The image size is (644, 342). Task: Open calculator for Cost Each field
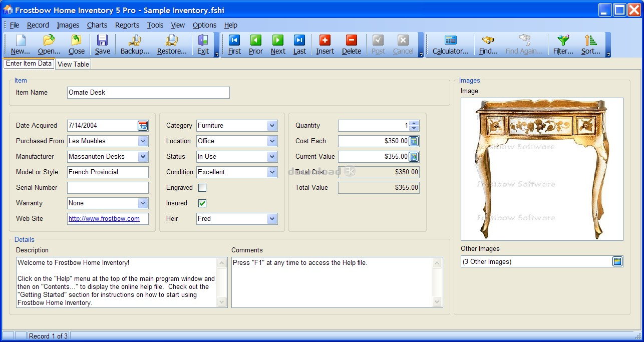click(x=414, y=141)
